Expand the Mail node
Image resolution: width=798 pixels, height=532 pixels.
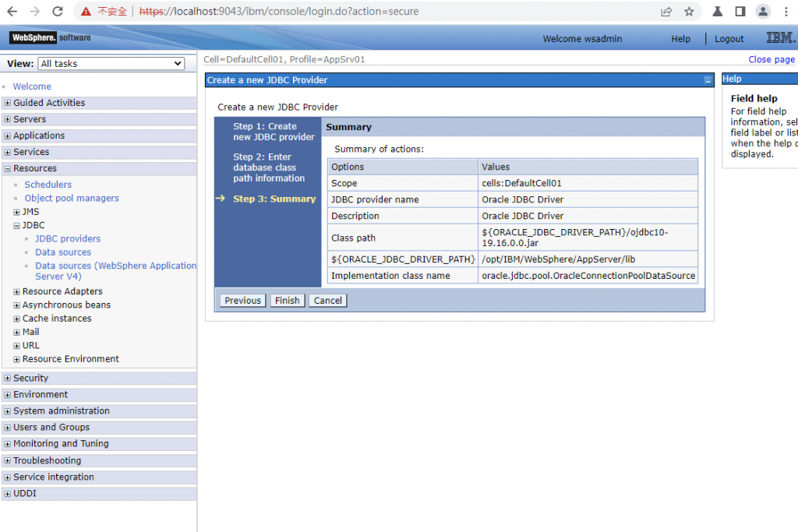(x=17, y=332)
